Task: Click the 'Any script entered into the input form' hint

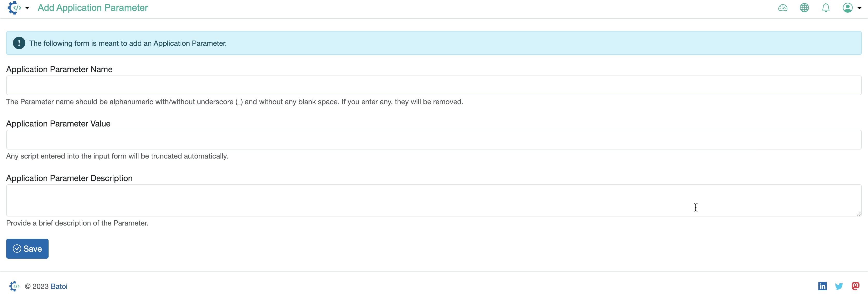Action: tap(117, 156)
